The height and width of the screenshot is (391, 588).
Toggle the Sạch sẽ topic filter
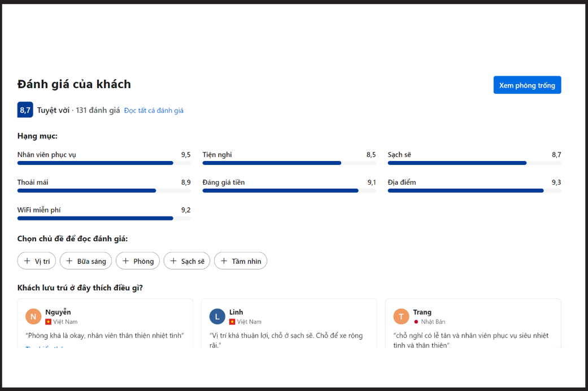[x=187, y=261]
